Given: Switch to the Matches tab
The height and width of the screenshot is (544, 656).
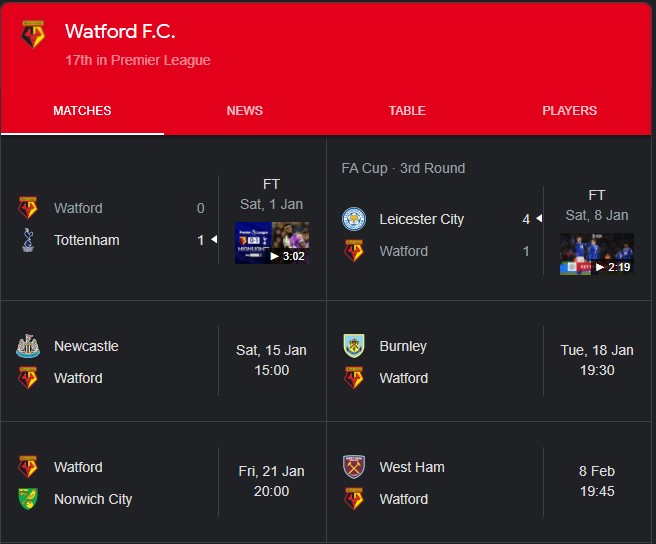Looking at the screenshot, I should (x=82, y=111).
